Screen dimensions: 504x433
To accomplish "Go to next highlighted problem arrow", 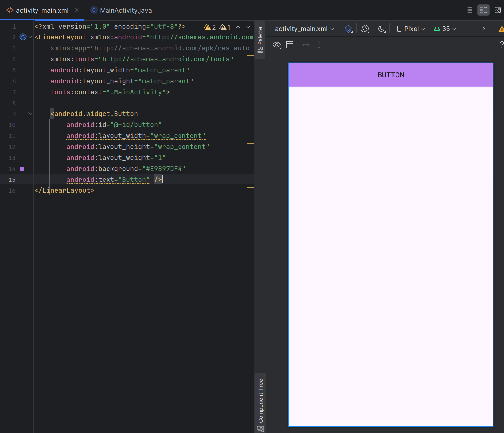I will tap(248, 27).
